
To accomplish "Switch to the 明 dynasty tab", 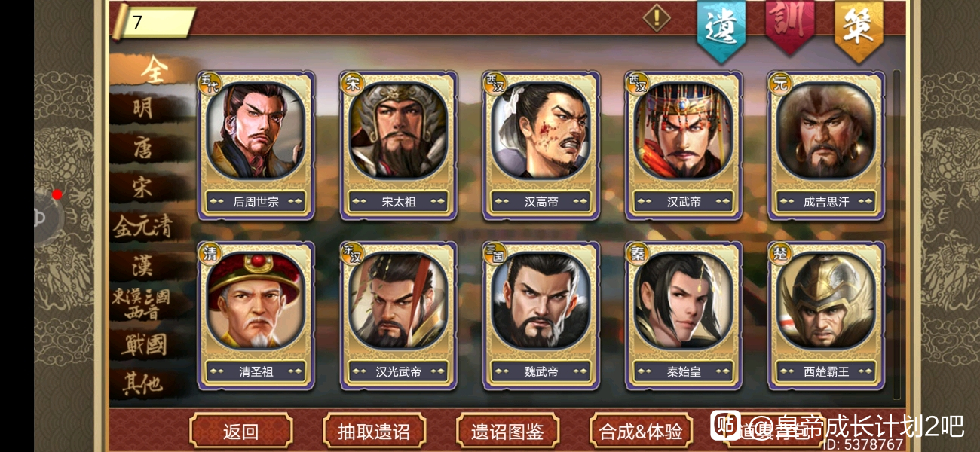I will tap(143, 108).
